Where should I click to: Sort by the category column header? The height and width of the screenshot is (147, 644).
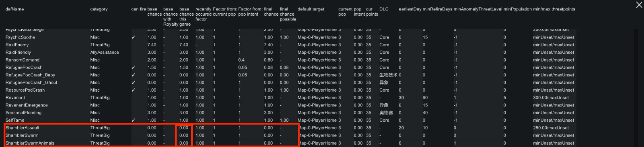[99, 9]
